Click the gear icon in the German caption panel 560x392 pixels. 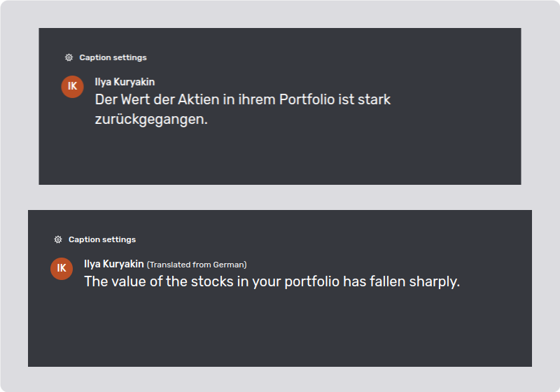tap(69, 57)
